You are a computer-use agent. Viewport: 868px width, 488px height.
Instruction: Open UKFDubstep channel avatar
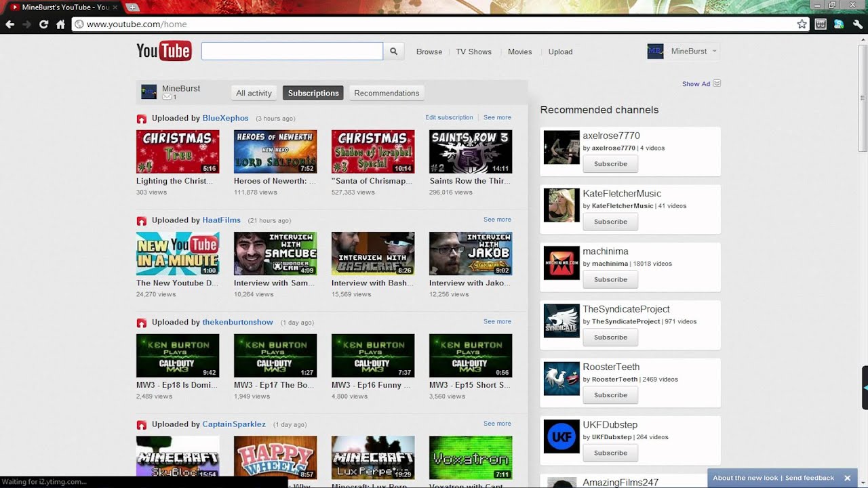tap(561, 436)
